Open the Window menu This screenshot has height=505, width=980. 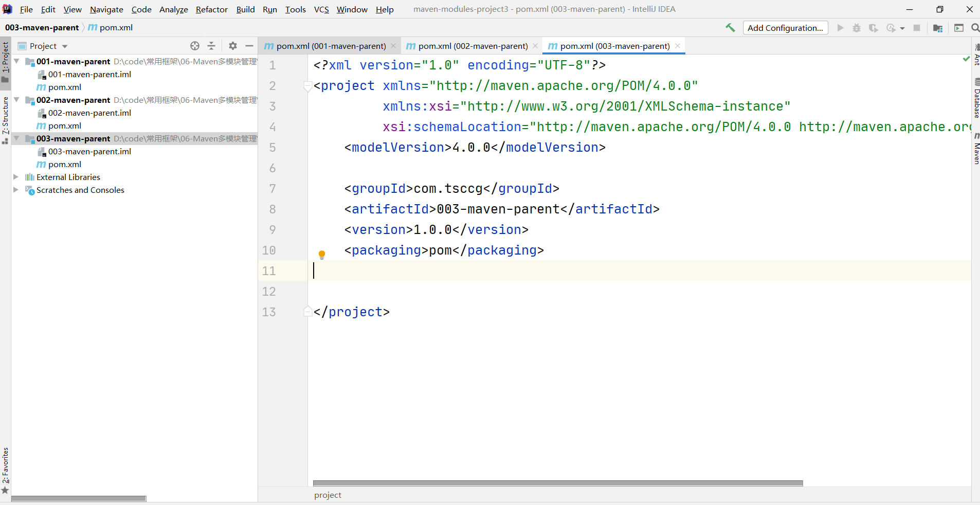coord(352,9)
